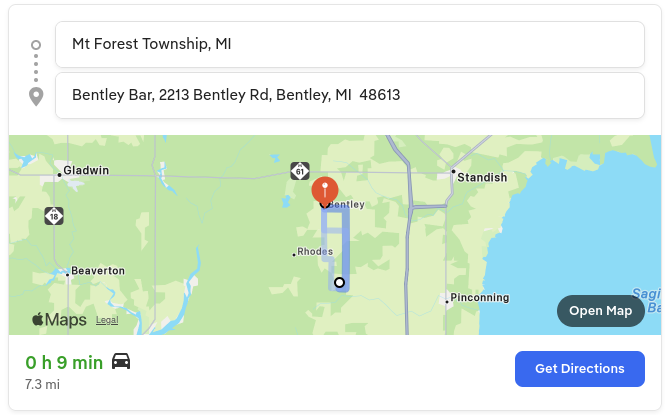Click the Beaverton town label
Image resolution: width=665 pixels, height=415 pixels.
pos(98,271)
